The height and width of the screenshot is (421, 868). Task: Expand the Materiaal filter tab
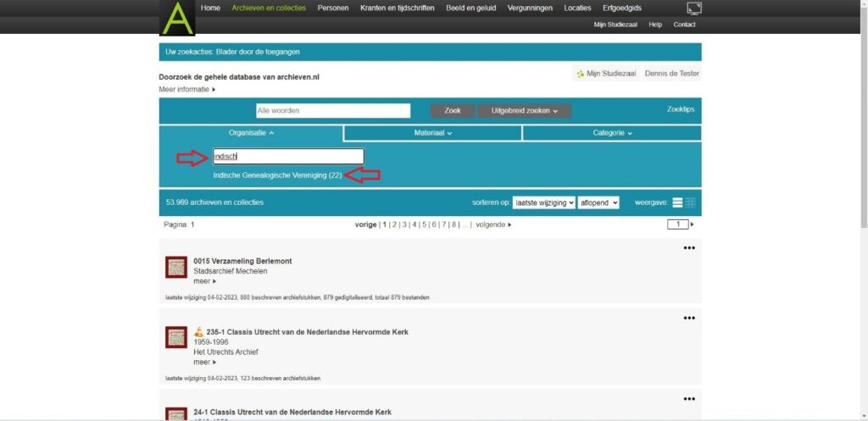[433, 133]
